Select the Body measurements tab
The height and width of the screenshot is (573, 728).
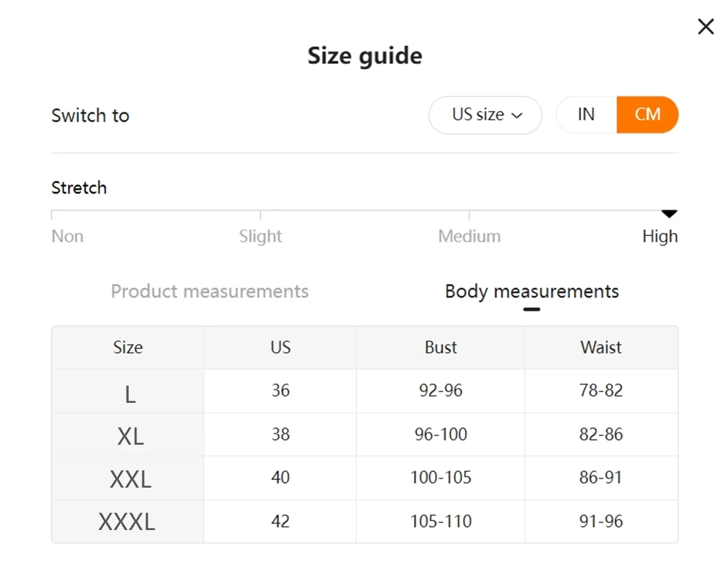click(532, 291)
